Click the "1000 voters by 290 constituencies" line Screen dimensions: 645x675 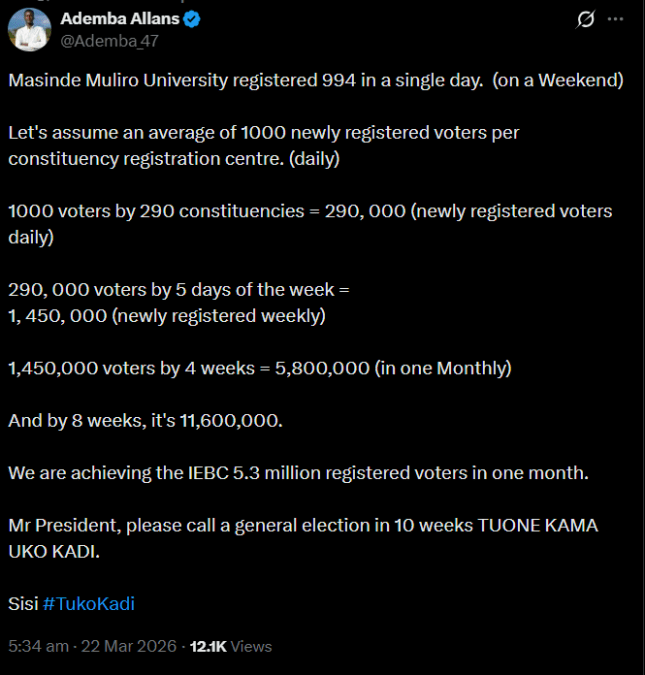pos(310,224)
